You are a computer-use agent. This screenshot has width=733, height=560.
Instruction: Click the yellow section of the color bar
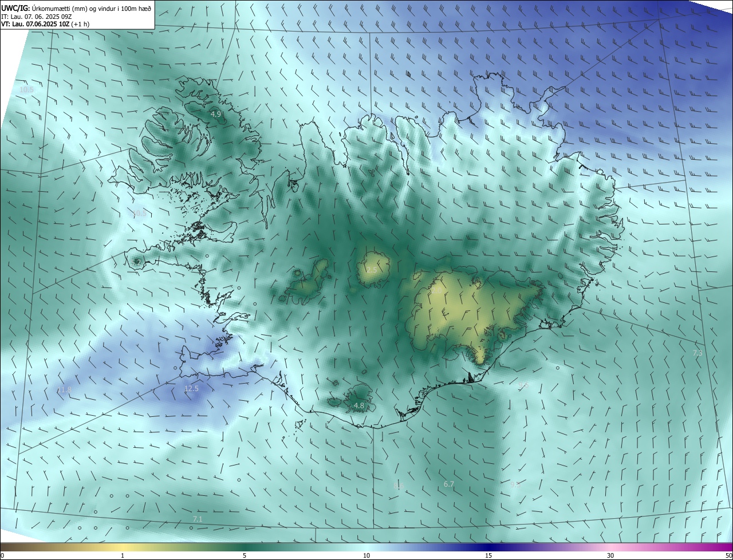pos(123,547)
